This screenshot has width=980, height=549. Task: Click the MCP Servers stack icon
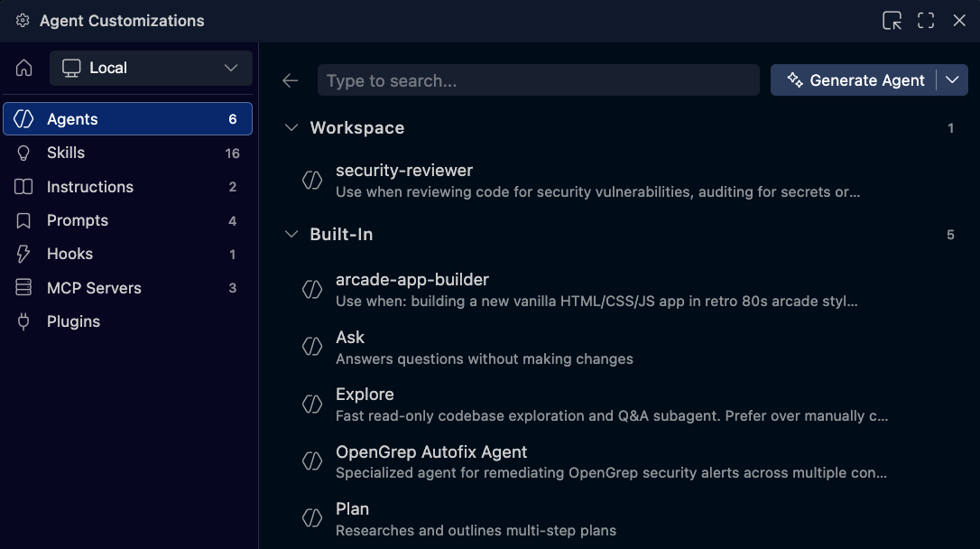point(23,287)
